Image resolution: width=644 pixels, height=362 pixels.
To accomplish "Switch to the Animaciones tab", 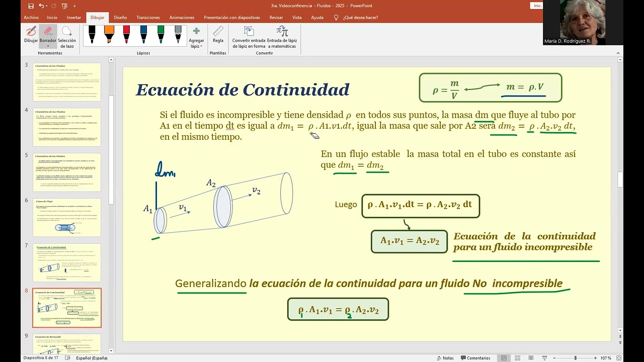I will [x=182, y=18].
